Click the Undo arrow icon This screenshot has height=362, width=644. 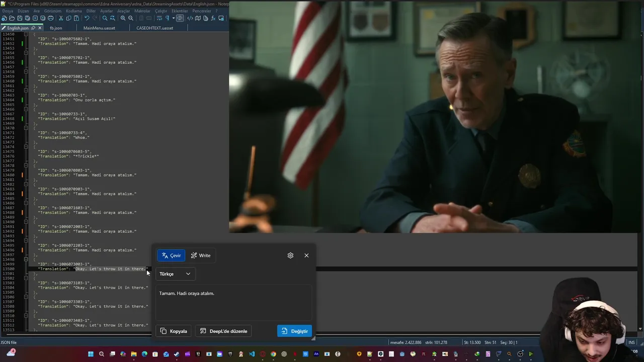pyautogui.click(x=87, y=18)
